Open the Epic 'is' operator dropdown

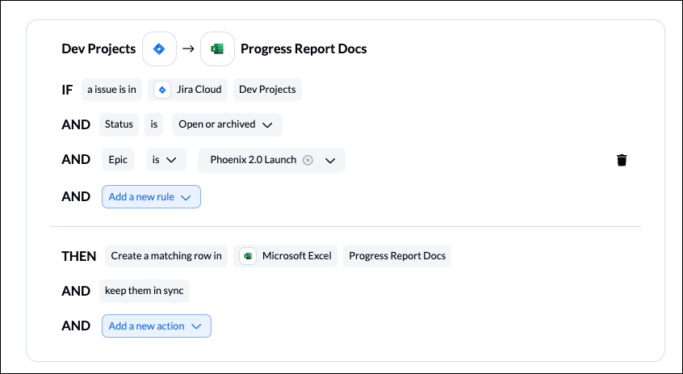coord(166,160)
